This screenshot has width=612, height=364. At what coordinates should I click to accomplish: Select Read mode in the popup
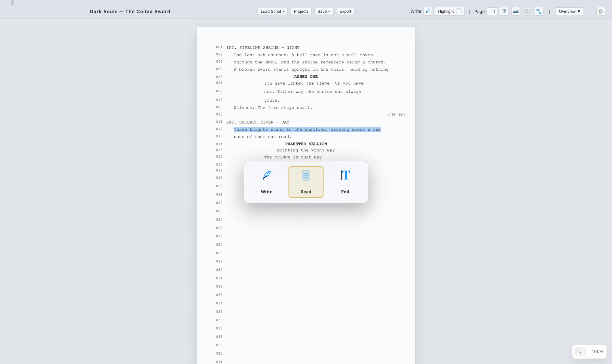pyautogui.click(x=306, y=182)
